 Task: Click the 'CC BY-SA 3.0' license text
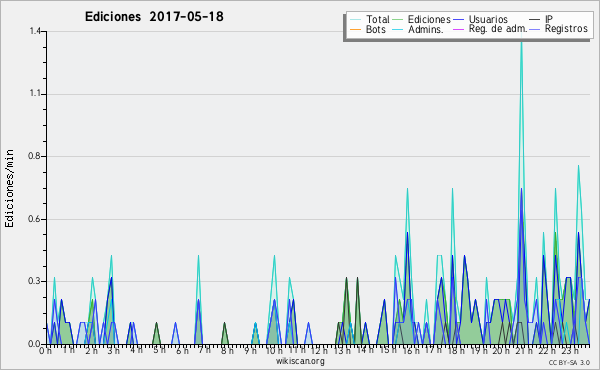[569, 362]
